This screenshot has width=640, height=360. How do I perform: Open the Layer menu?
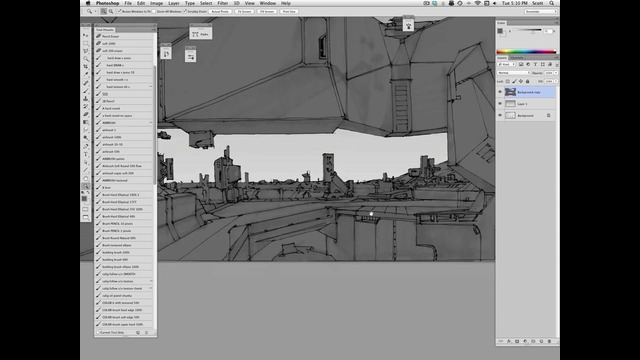click(x=174, y=3)
